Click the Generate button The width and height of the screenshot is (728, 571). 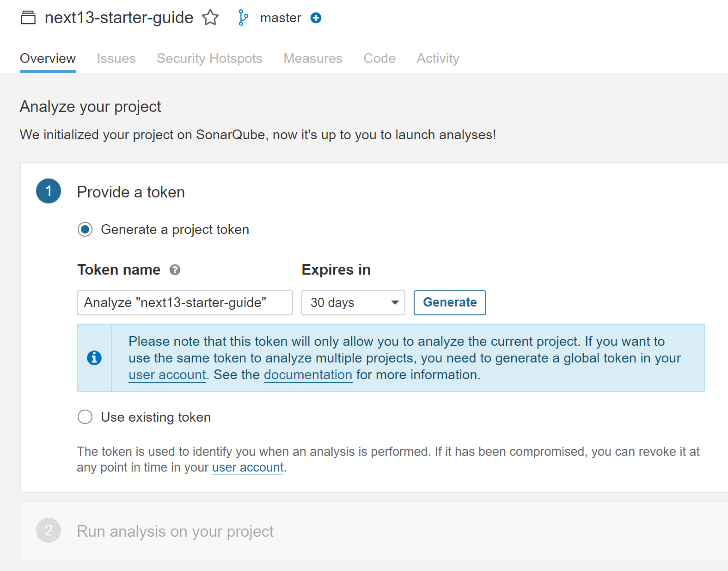449,303
